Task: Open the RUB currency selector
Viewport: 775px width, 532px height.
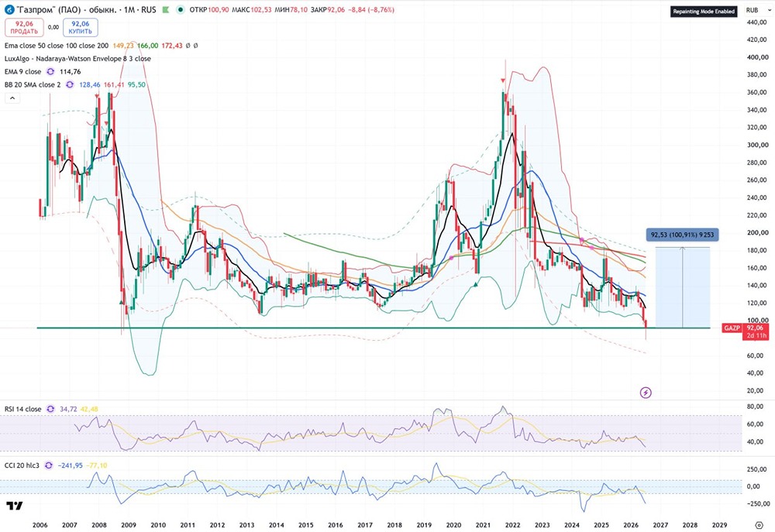Action: 753,10
